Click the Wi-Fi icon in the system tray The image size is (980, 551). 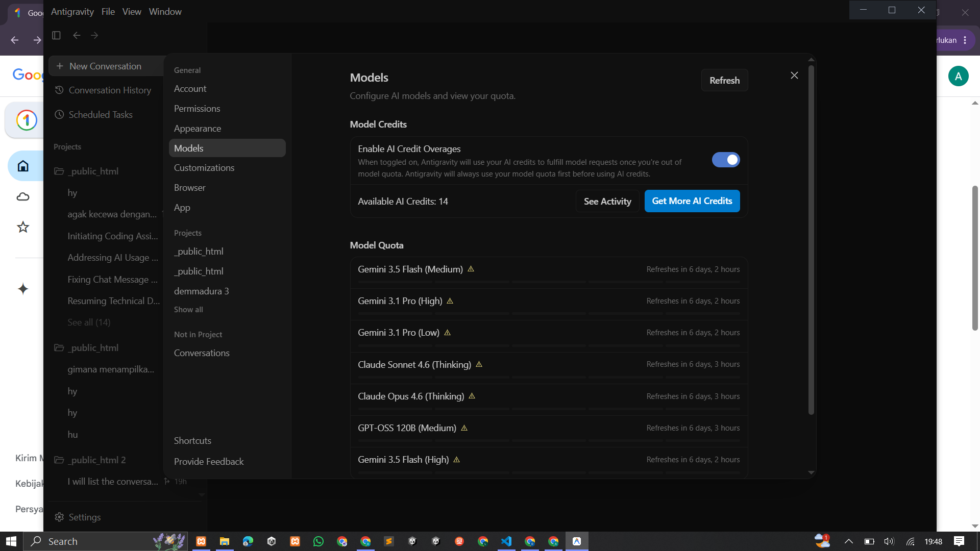point(911,541)
